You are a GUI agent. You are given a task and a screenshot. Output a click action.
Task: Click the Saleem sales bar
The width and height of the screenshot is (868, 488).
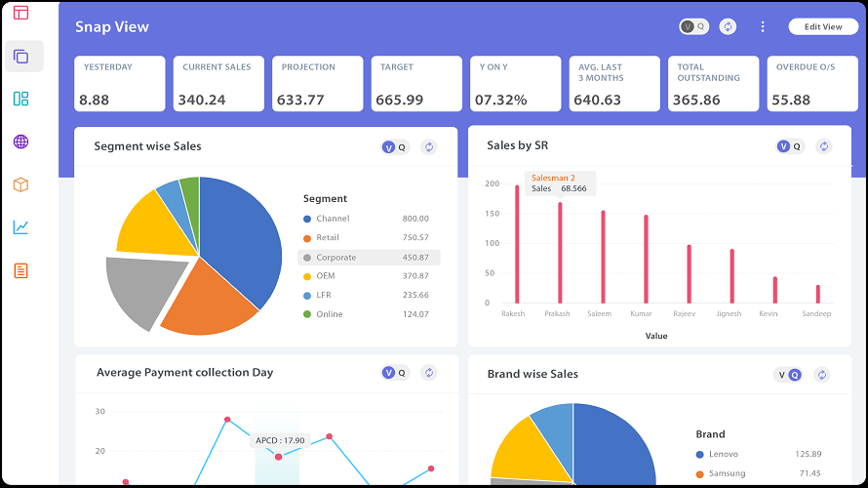point(604,257)
